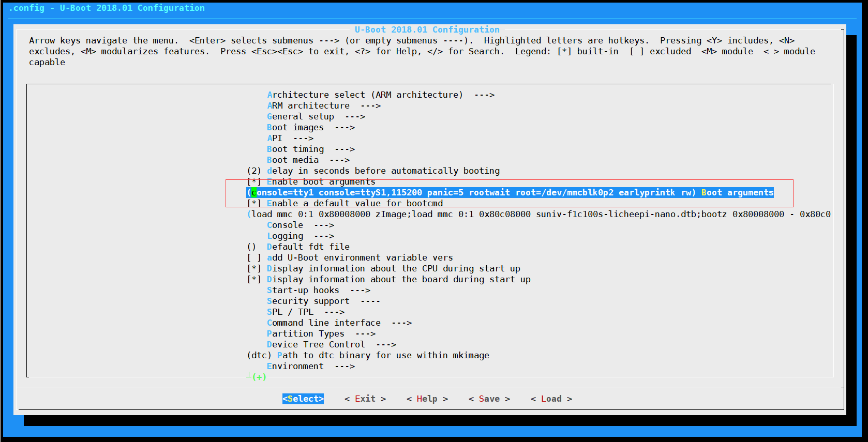
Task: Expand the Start-up hooks submenu
Action: tap(319, 290)
